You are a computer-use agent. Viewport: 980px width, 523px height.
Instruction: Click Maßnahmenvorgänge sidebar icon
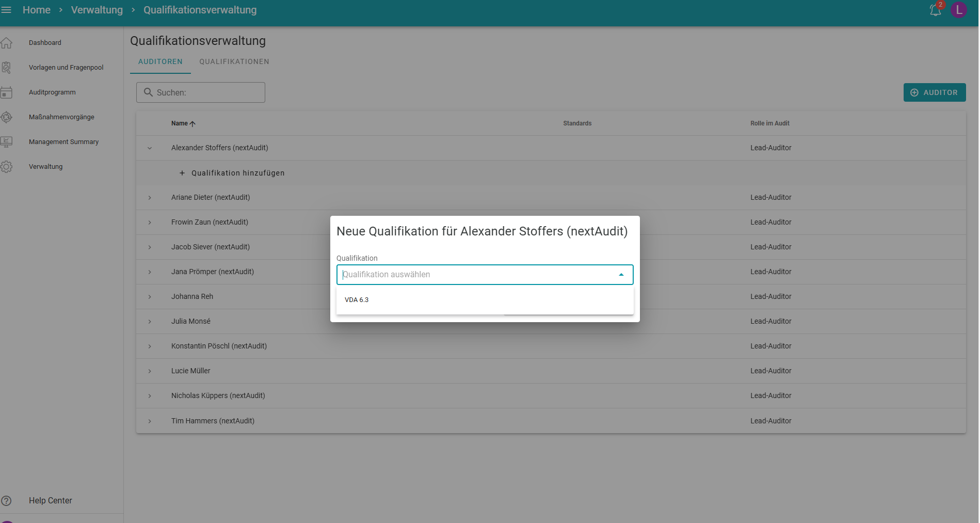(x=6, y=117)
